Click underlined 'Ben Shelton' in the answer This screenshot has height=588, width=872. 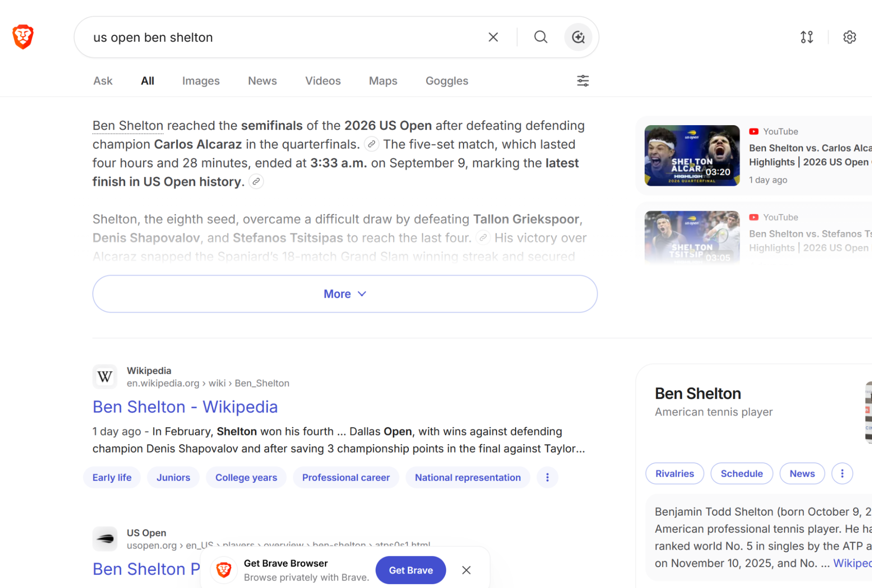(x=128, y=126)
